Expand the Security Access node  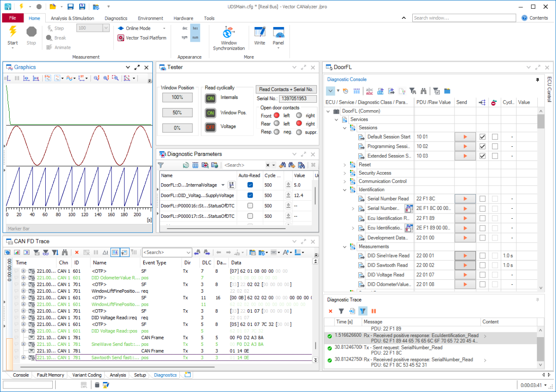[x=345, y=173]
